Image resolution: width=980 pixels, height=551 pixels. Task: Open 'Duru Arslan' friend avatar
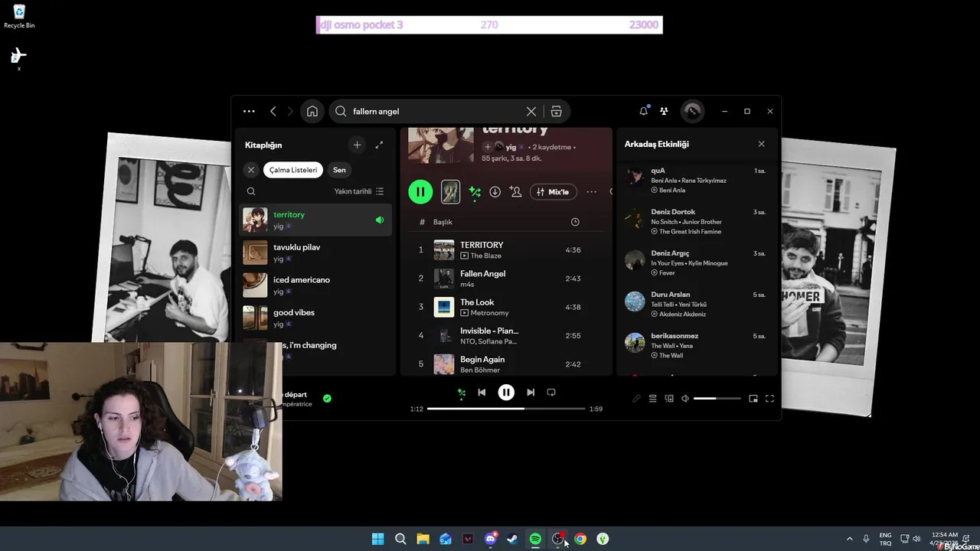tap(635, 302)
